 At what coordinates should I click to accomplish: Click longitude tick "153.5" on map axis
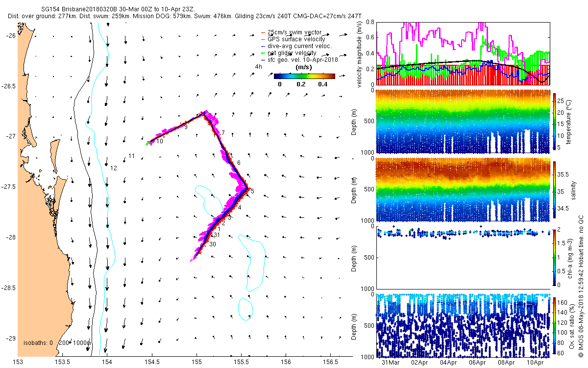click(x=62, y=362)
